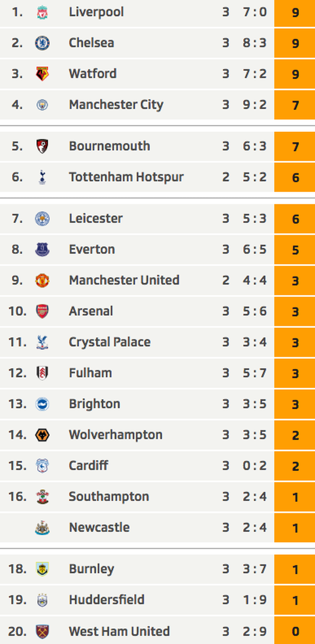The width and height of the screenshot is (315, 644).
Task: Open the Bournemouth club badge
Action: click(x=42, y=146)
